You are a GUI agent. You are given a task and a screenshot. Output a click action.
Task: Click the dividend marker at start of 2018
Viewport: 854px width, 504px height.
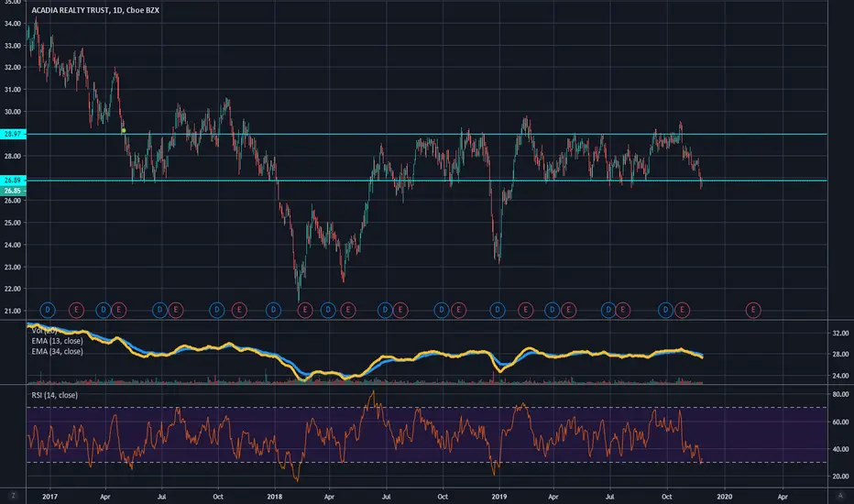click(273, 310)
